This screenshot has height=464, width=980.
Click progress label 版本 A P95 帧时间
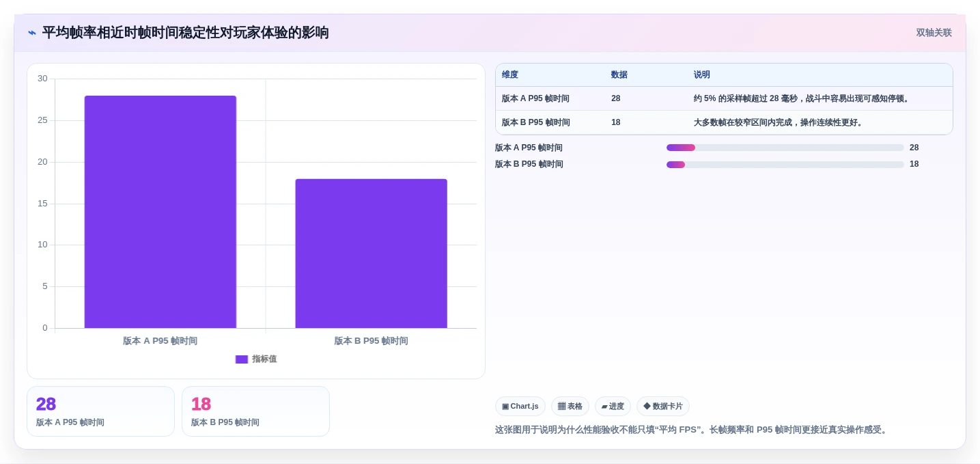point(529,148)
